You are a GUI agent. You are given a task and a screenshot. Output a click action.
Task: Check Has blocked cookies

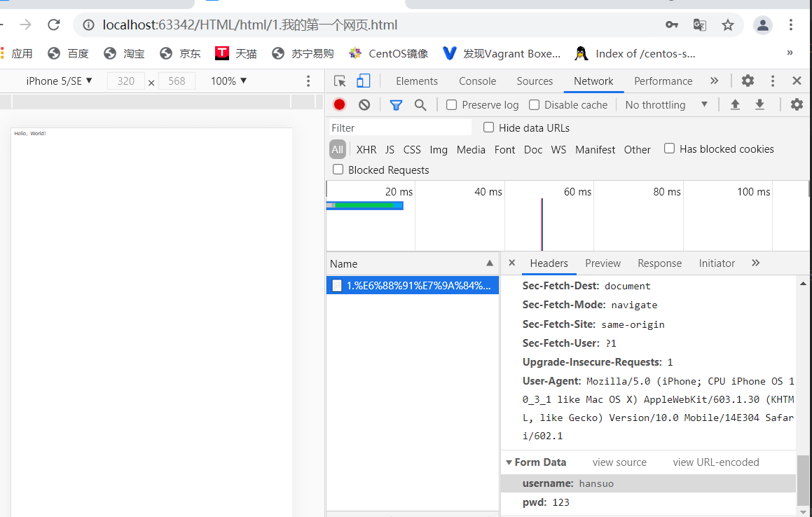pyautogui.click(x=669, y=149)
